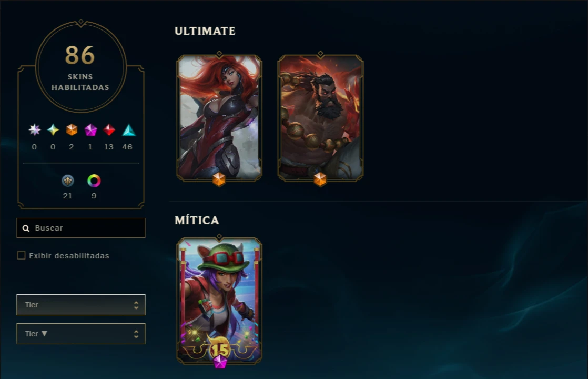Screen dimensions: 588x379
Task: Click the arrows on the second Tier dropdown
Action: pos(136,334)
